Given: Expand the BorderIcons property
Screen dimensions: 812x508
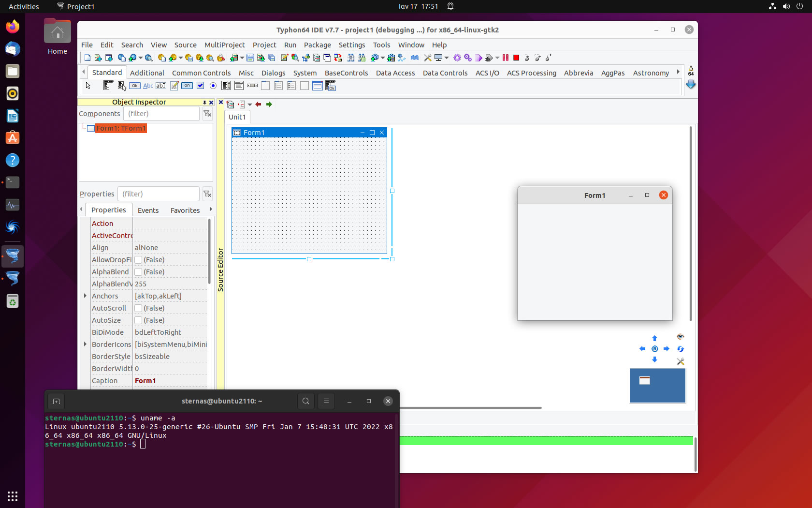Looking at the screenshot, I should 86,344.
